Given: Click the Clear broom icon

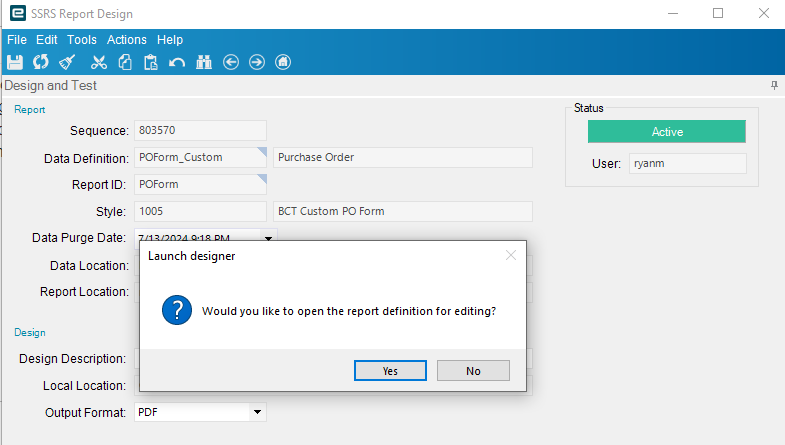Looking at the screenshot, I should 68,62.
